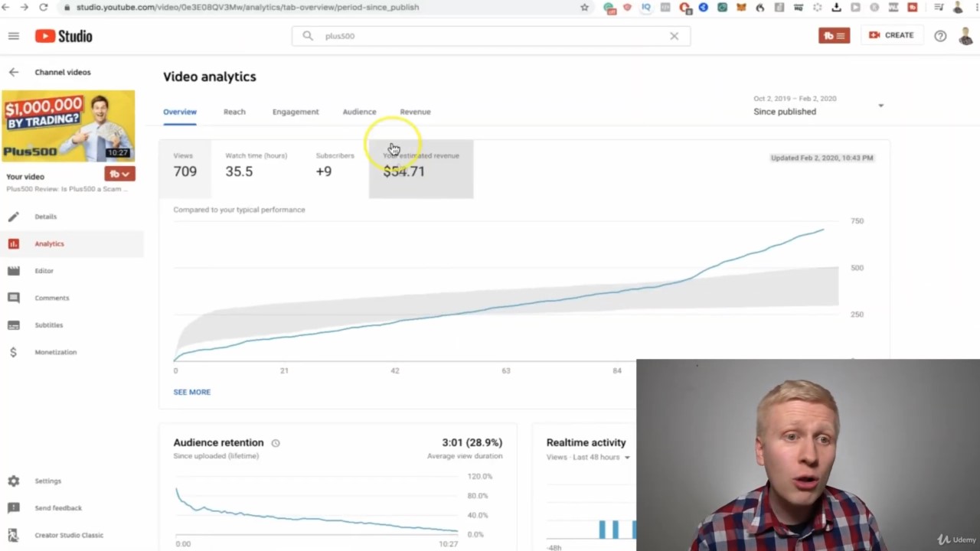
Task: Click the browser address bar URL
Action: [247, 8]
